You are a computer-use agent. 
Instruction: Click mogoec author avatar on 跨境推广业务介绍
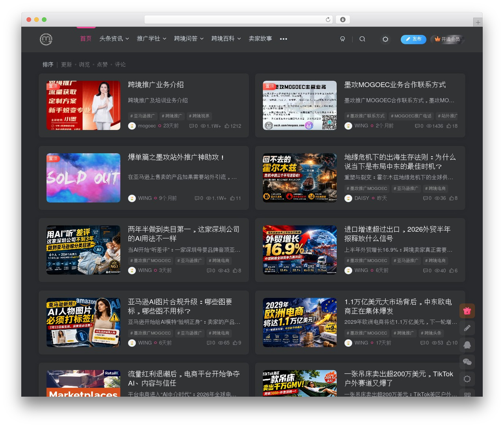click(x=132, y=126)
